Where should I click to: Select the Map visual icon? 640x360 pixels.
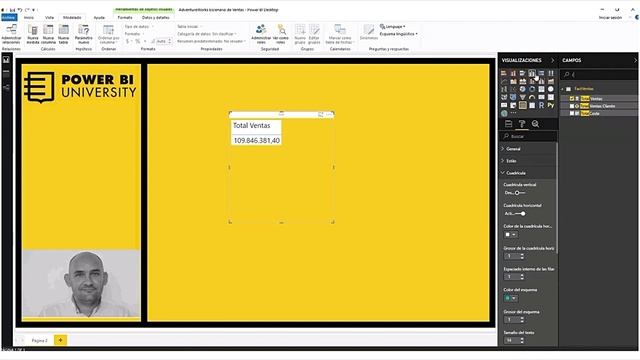(x=551, y=89)
